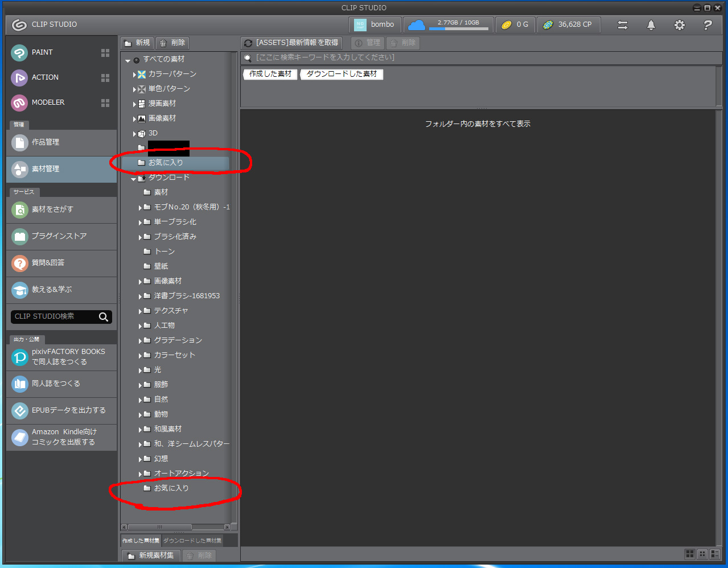Open the settings gear icon
This screenshot has height=568, width=728.
click(680, 25)
